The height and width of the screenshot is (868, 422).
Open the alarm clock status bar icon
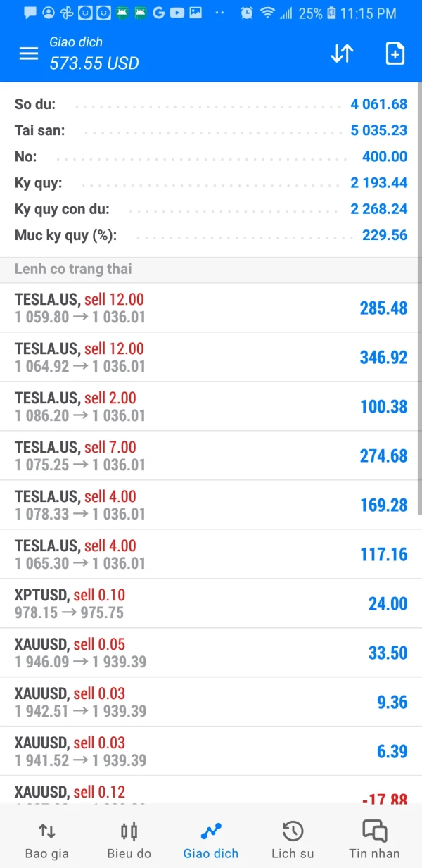click(x=247, y=13)
